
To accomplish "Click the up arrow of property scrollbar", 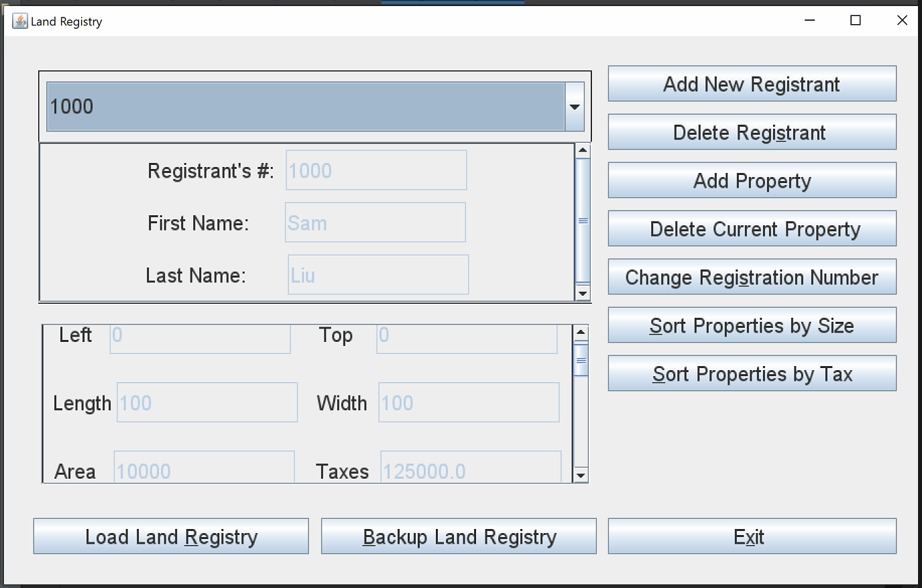I will (579, 331).
